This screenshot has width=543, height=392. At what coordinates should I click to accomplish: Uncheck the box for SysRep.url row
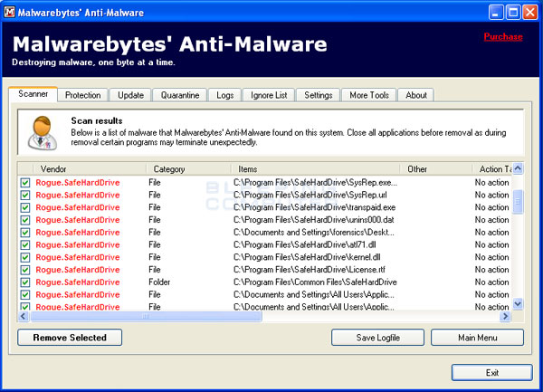click(25, 195)
